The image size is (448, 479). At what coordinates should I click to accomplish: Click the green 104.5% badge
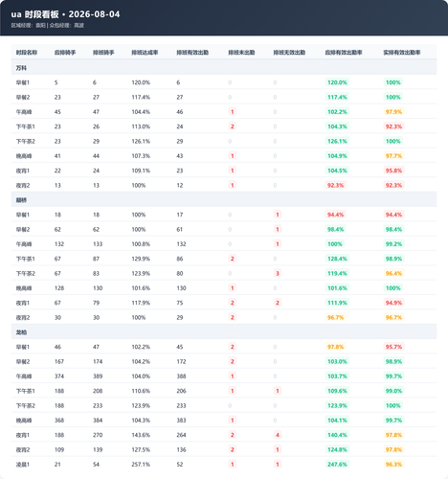pyautogui.click(x=337, y=171)
